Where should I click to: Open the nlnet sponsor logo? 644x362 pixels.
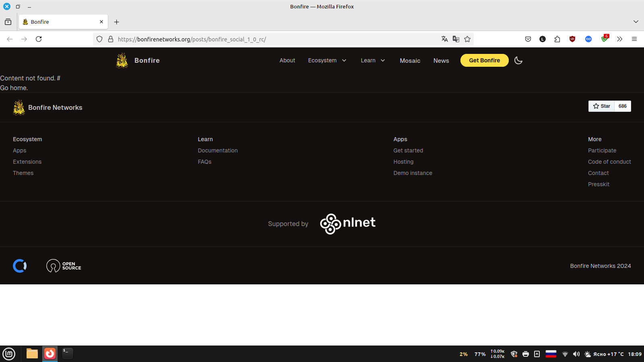pos(348,224)
